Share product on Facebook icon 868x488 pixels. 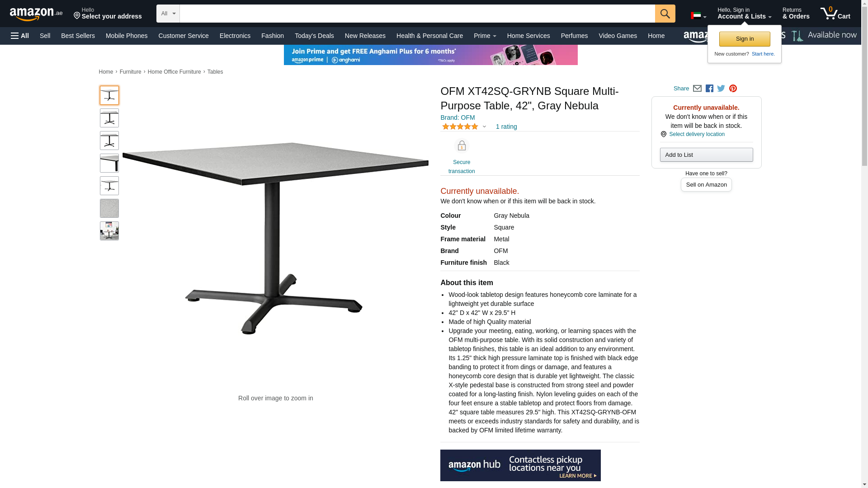709,89
